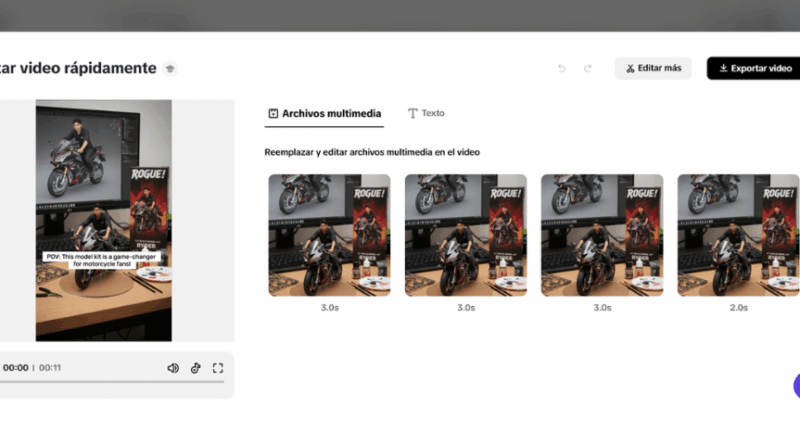Open the Texto tab
Screen dimensions: 800x445
tap(426, 113)
